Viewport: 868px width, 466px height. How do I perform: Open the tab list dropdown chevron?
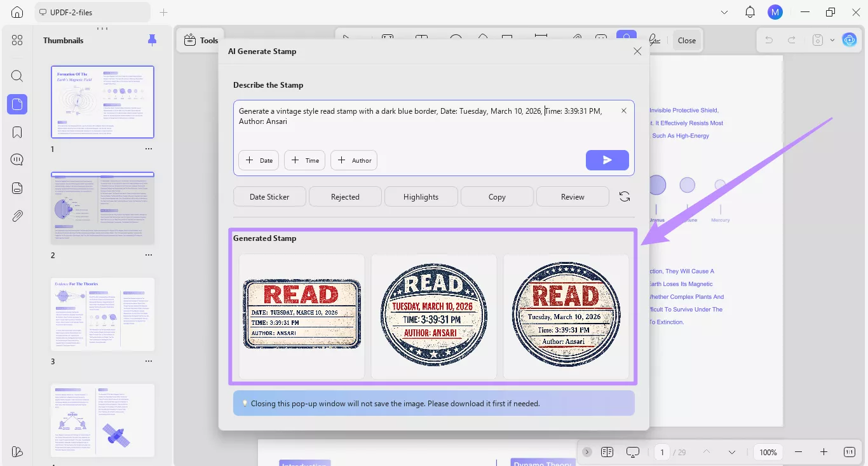pyautogui.click(x=724, y=12)
